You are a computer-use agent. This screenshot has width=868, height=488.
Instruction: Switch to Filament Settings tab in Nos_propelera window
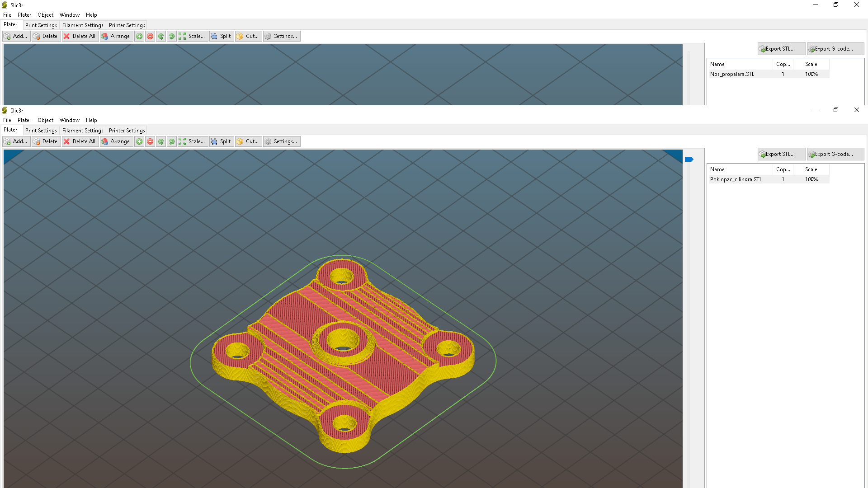pyautogui.click(x=83, y=25)
